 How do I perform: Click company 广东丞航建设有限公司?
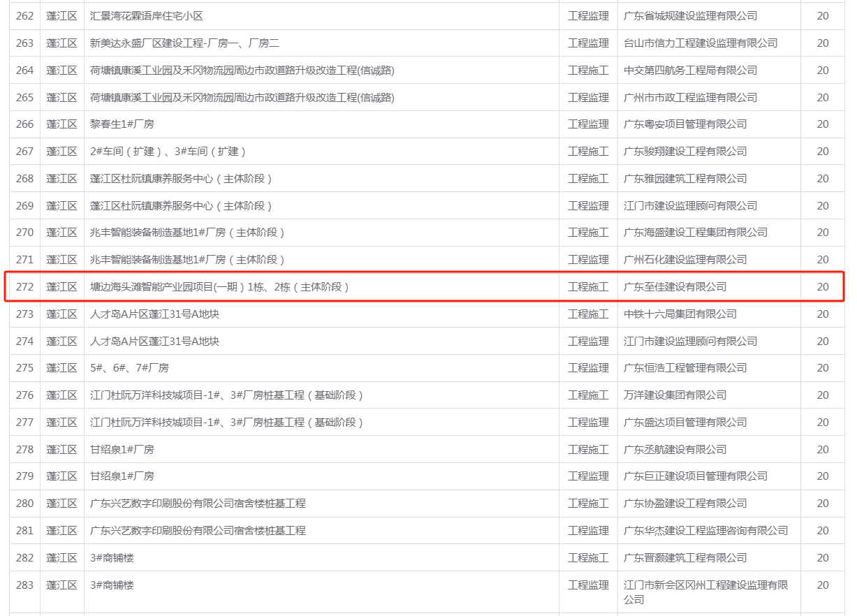pos(675,449)
